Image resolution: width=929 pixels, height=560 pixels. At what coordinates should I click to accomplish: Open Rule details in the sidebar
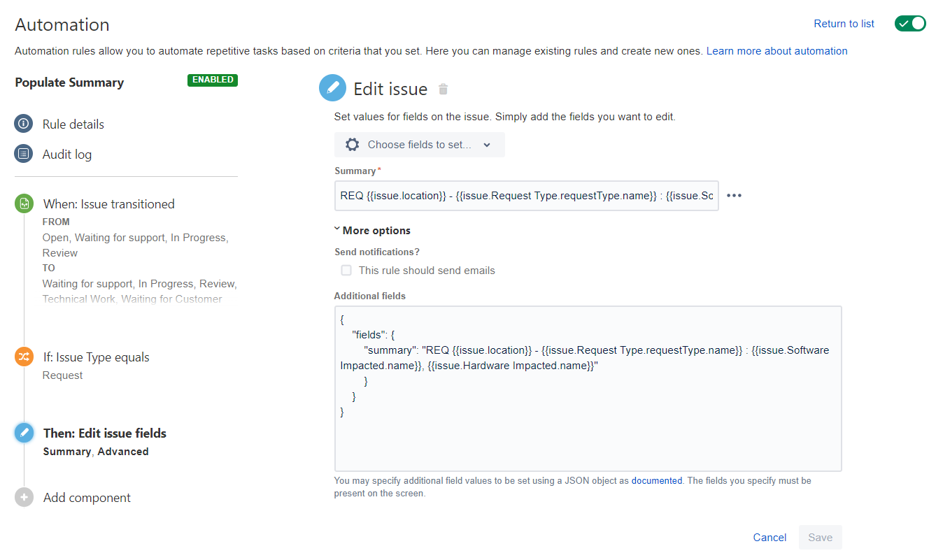pyautogui.click(x=73, y=124)
